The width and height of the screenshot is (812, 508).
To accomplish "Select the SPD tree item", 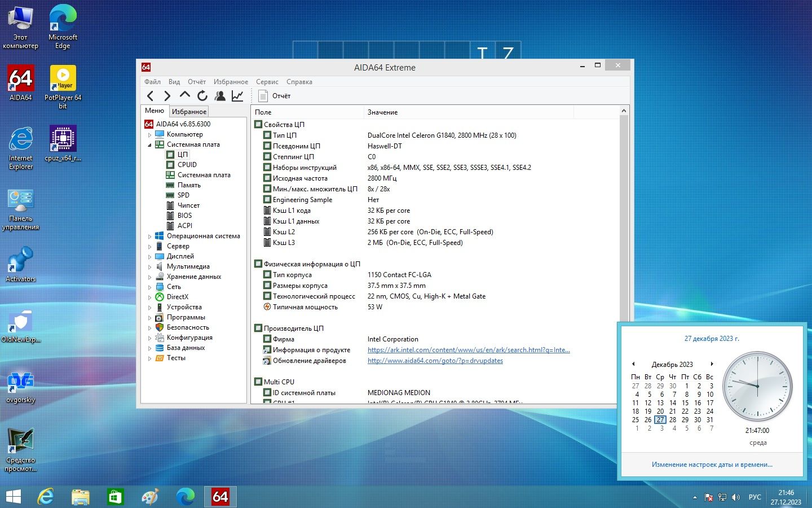I will [183, 195].
